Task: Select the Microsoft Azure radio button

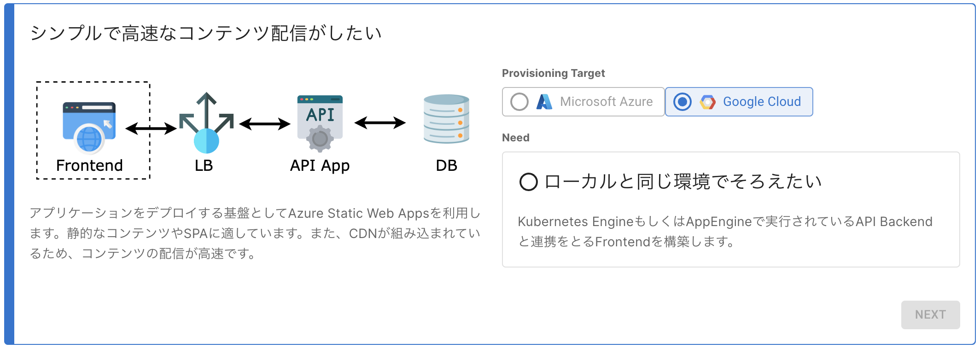Action: click(519, 102)
